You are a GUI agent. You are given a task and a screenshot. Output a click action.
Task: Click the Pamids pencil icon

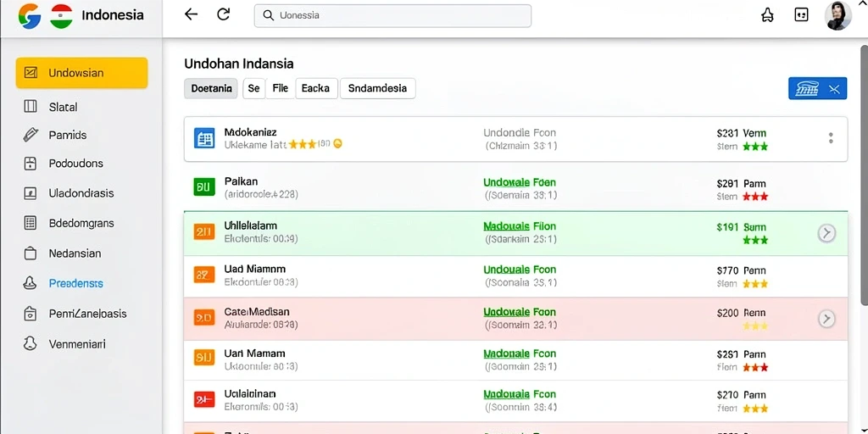tap(31, 135)
